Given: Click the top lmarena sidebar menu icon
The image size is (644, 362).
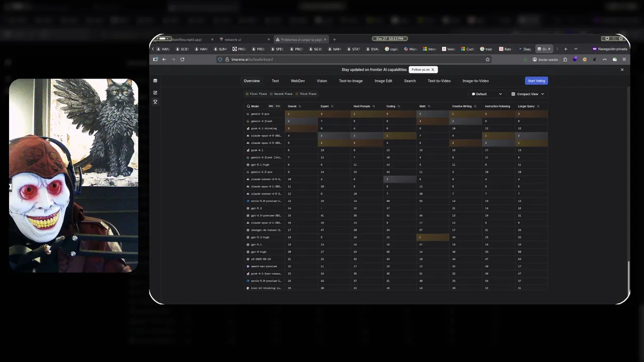Looking at the screenshot, I should (x=155, y=81).
